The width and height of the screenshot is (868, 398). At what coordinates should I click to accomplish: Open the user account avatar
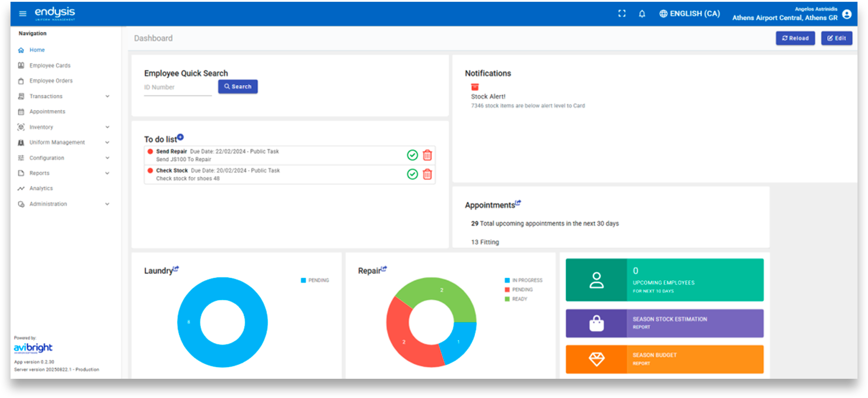[x=847, y=14]
